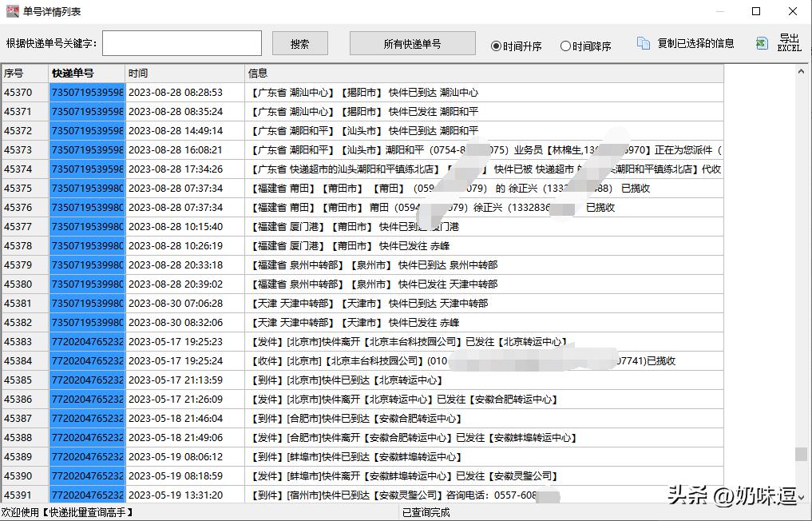Click the copy selected info icon

(x=644, y=43)
